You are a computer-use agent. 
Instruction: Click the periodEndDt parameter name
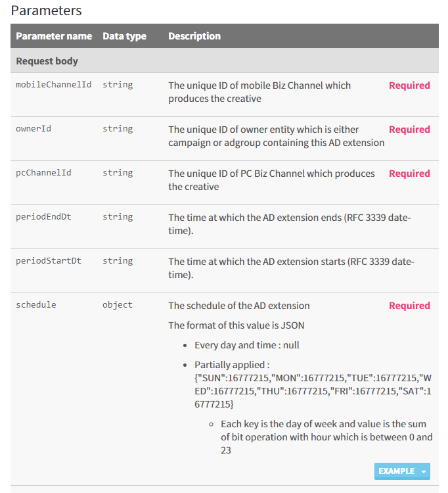43,217
